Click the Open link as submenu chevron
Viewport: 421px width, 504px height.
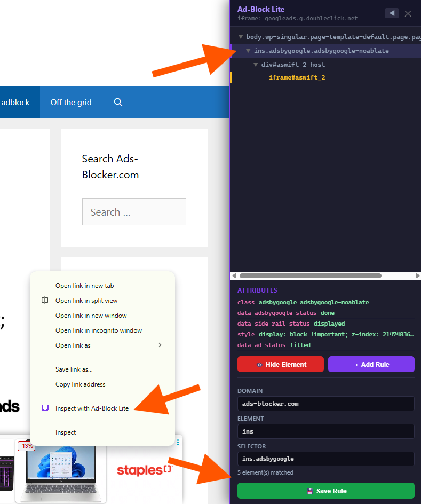click(x=160, y=345)
